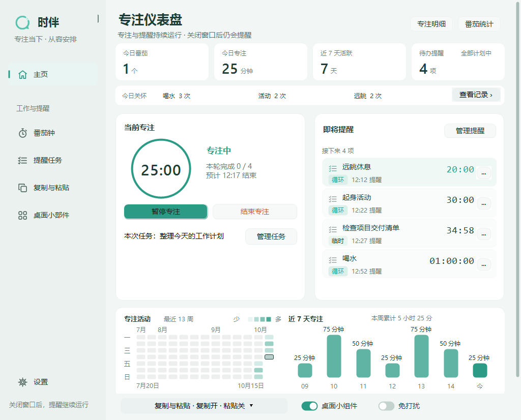Click the 预计 12:17 结束 text
Image resolution: width=521 pixels, height=420 pixels.
pyautogui.click(x=231, y=175)
